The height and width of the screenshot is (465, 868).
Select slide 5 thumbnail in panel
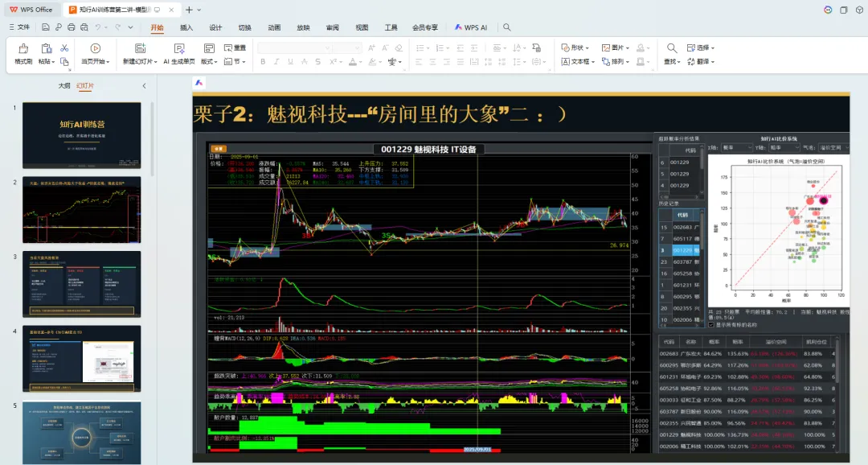click(81, 432)
